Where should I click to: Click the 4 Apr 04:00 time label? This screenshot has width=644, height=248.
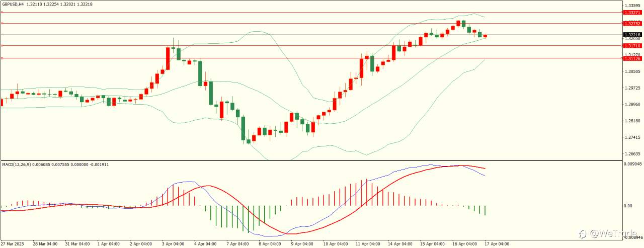tap(205, 244)
